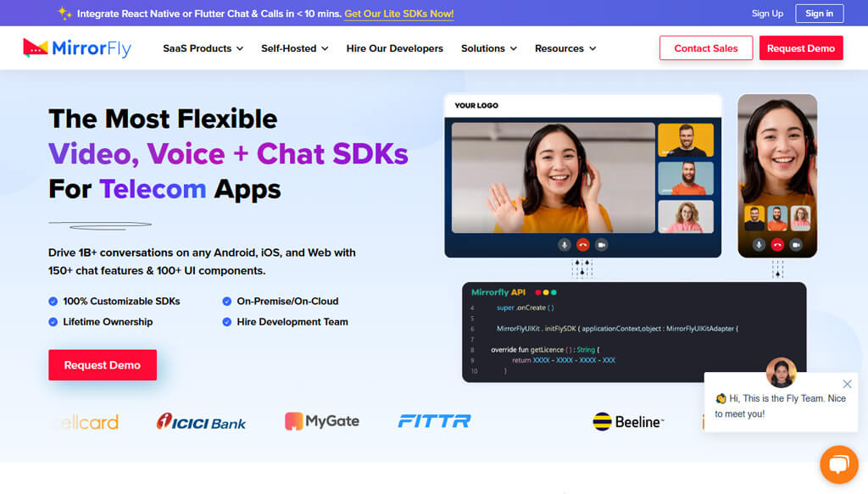Open the Resources dropdown
868x494 pixels.
coord(565,48)
